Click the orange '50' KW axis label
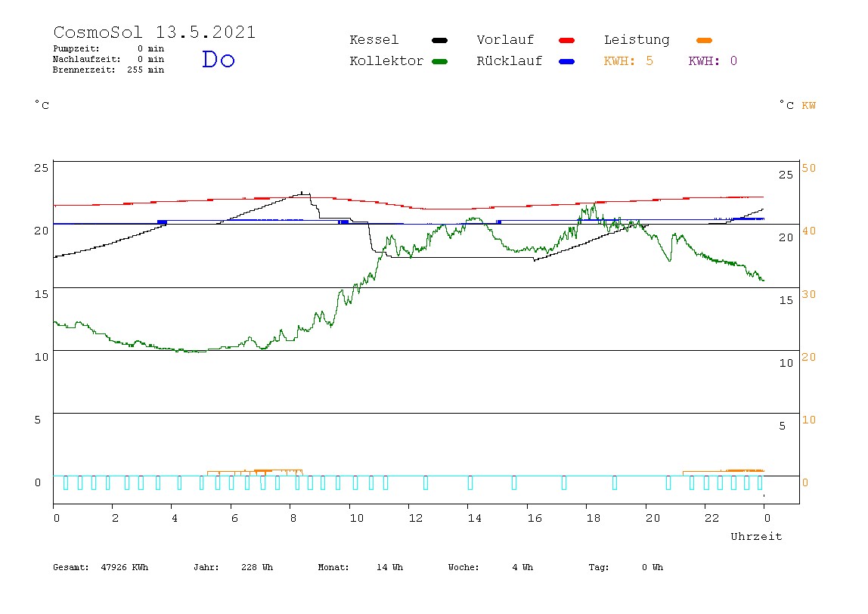 [809, 168]
